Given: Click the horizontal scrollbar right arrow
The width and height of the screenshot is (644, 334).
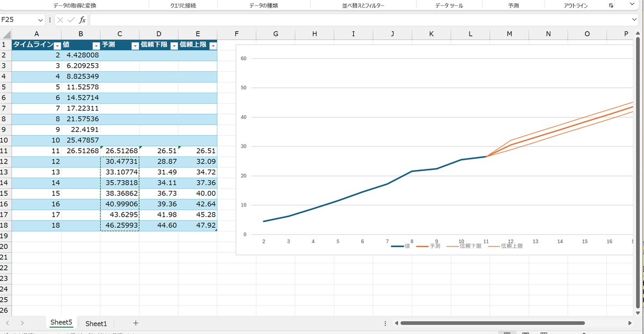Looking at the screenshot, I should click(630, 323).
